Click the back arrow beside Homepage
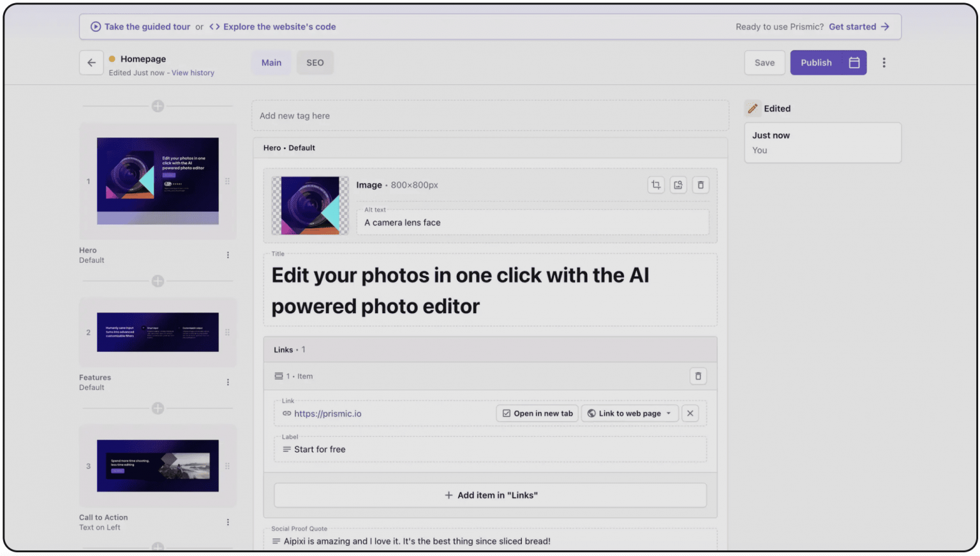This screenshot has width=980, height=556. coord(91,62)
